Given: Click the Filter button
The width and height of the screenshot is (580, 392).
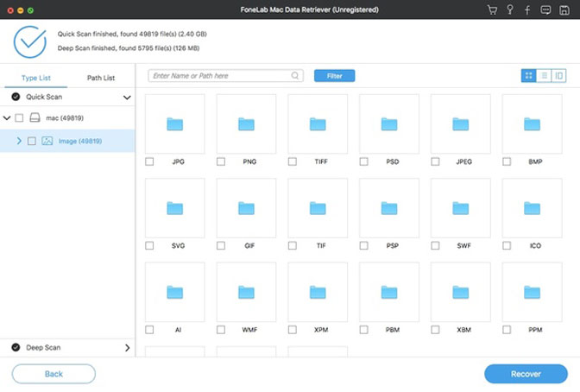Looking at the screenshot, I should (334, 75).
